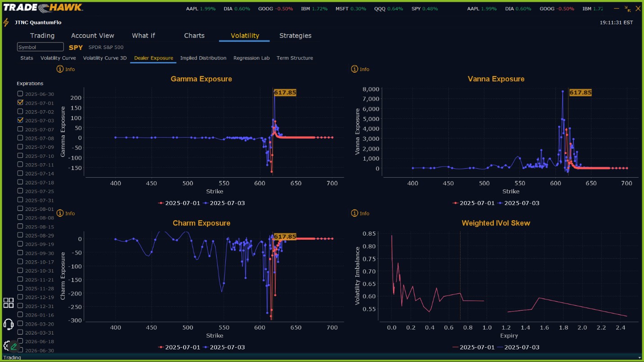Viewport: 644px width, 362px height.
Task: Check the 2025-09-30 expiration box
Action: (x=20, y=253)
